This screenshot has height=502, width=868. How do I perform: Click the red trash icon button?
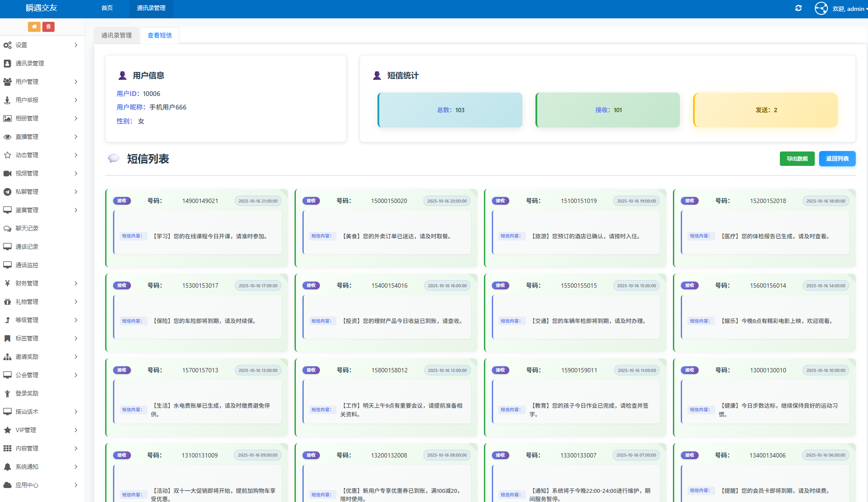coord(48,27)
